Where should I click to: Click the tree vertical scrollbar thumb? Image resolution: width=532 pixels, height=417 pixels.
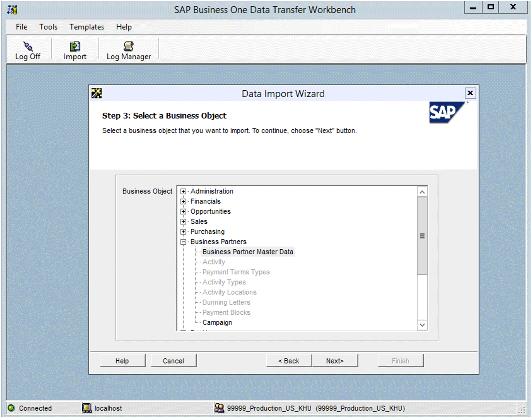(422, 236)
